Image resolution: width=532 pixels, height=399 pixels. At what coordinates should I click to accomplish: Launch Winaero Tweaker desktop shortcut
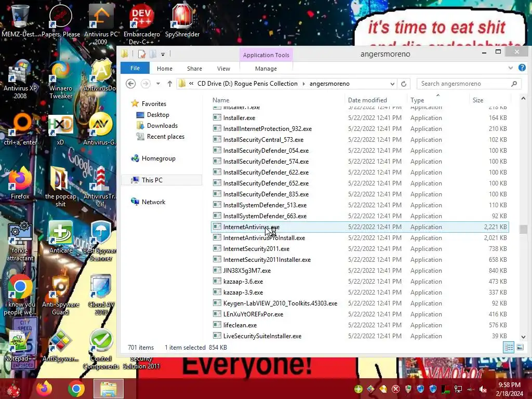coord(61,79)
